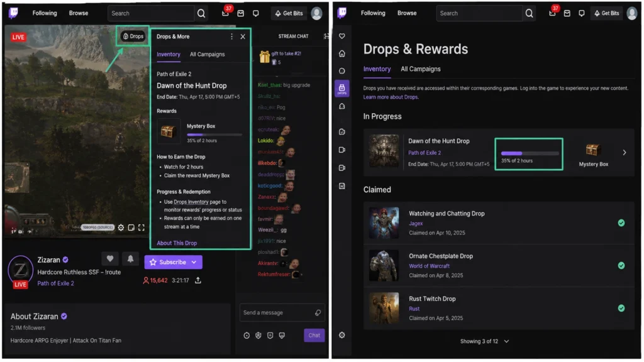Open World of Warcraft link under Ornate Chestplate
Viewport: 644px width, 362px height.
point(429,266)
